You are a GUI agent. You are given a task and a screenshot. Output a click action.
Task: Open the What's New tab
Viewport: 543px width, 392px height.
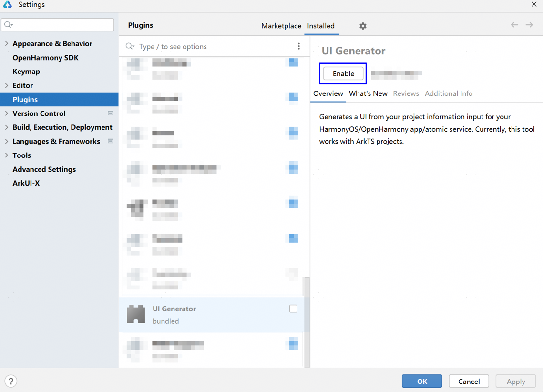pos(368,93)
